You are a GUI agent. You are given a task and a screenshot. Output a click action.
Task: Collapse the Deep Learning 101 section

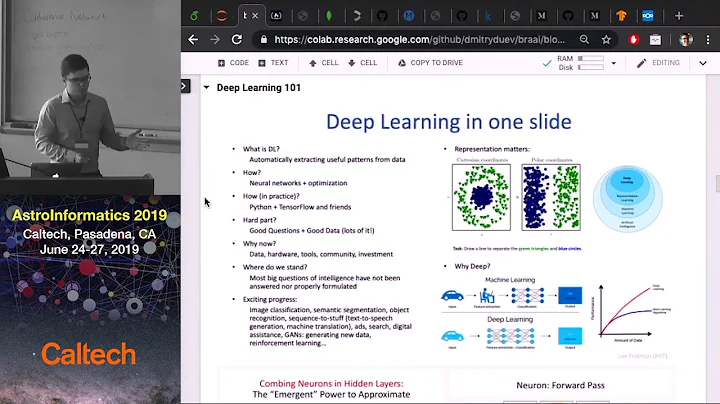pyautogui.click(x=207, y=87)
